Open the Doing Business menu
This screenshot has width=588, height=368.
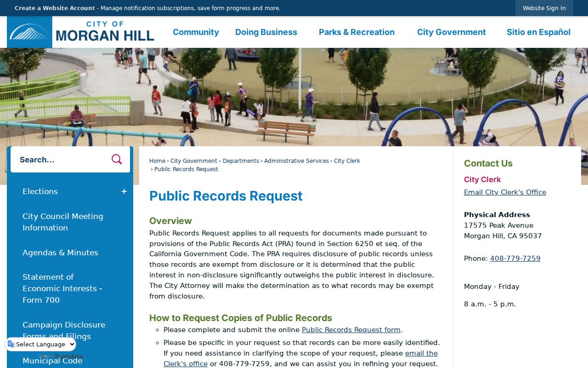point(266,32)
